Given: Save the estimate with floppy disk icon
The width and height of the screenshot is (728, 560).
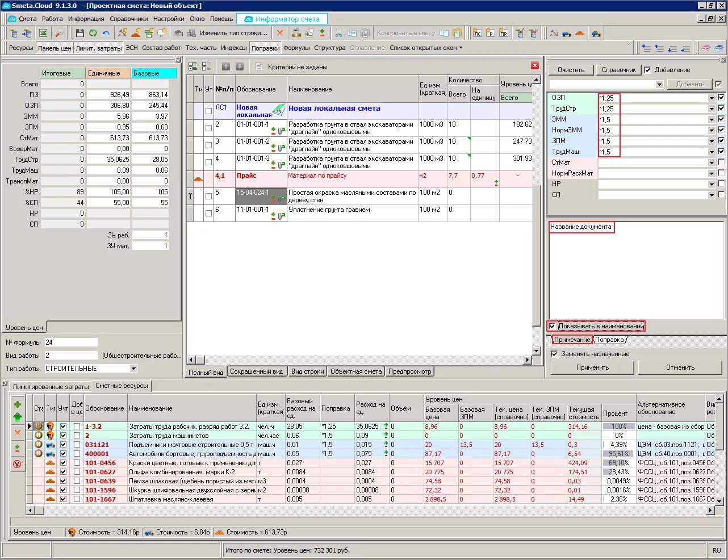Looking at the screenshot, I should pyautogui.click(x=80, y=33).
